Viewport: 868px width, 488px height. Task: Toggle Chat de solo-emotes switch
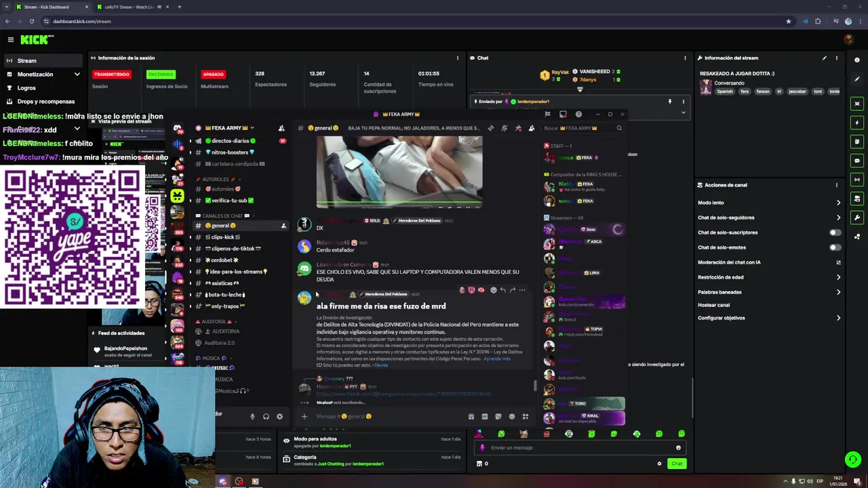point(835,247)
